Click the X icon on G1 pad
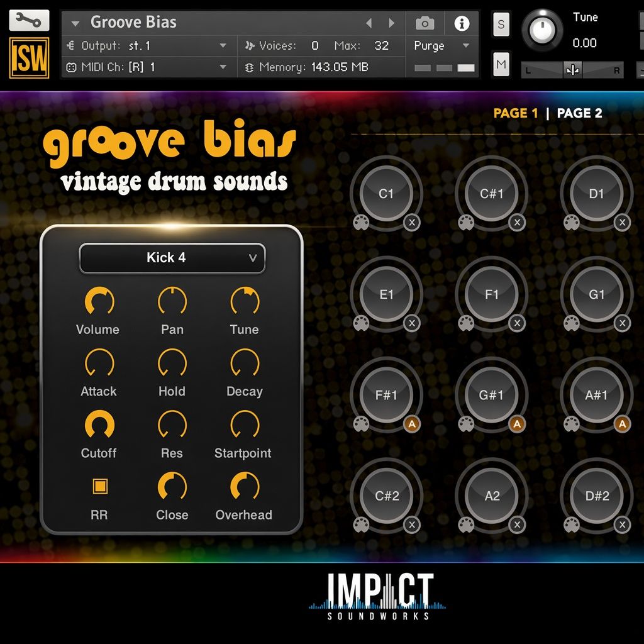 [622, 323]
